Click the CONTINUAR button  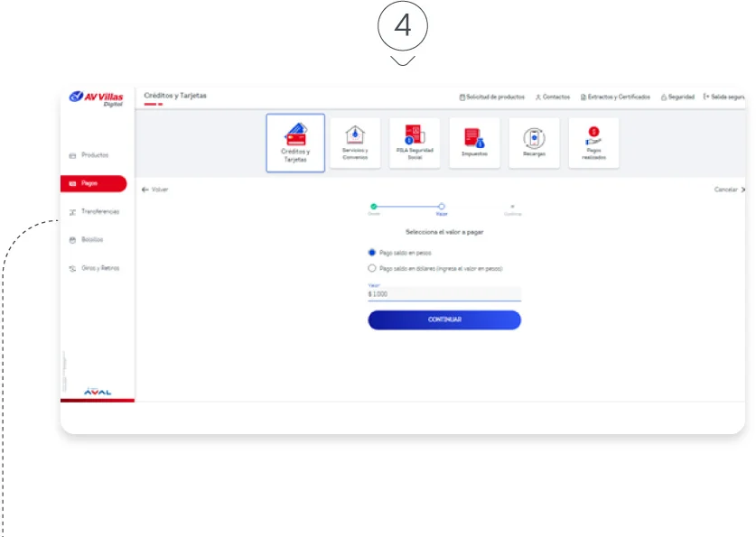444,319
